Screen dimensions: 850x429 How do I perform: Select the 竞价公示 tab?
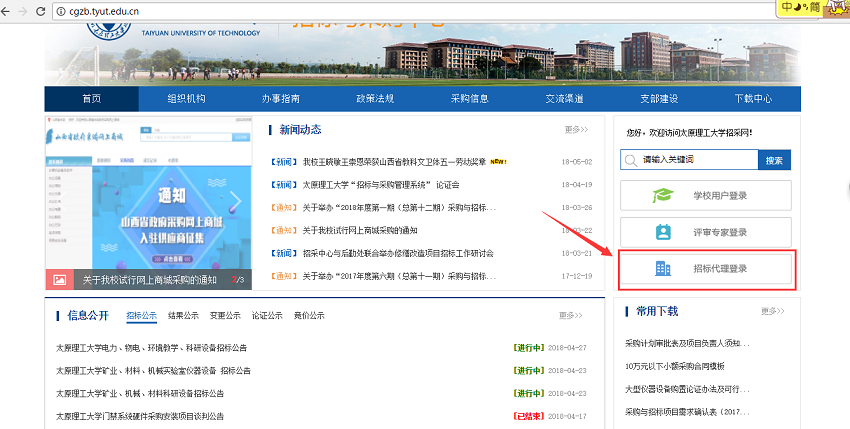point(309,316)
